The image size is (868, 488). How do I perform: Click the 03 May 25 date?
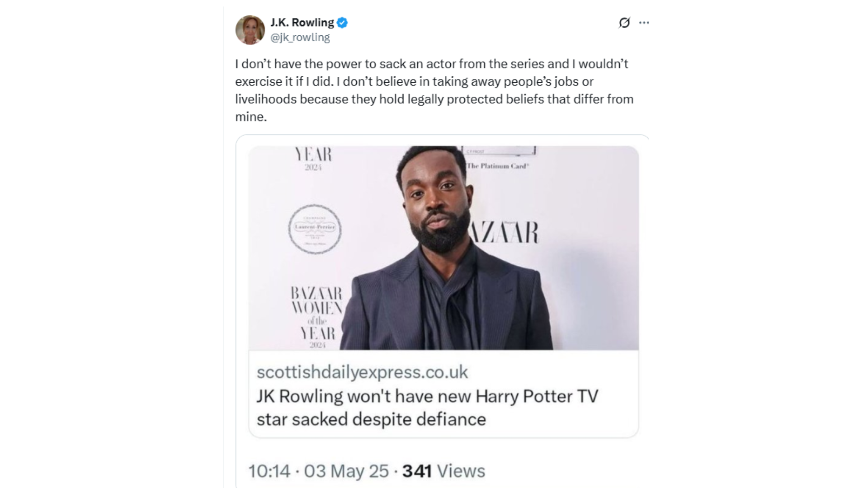[346, 471]
